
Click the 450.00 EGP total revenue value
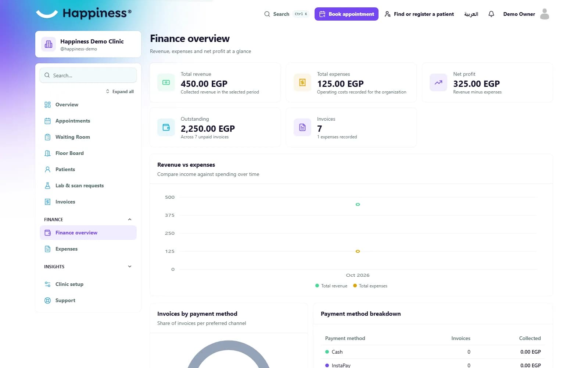tap(204, 84)
